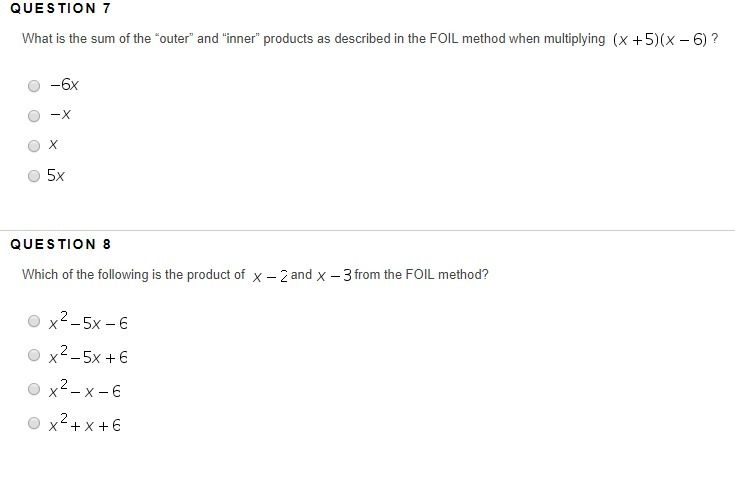The image size is (735, 479).
Task: Click the divider line between the questions
Action: click(x=368, y=230)
